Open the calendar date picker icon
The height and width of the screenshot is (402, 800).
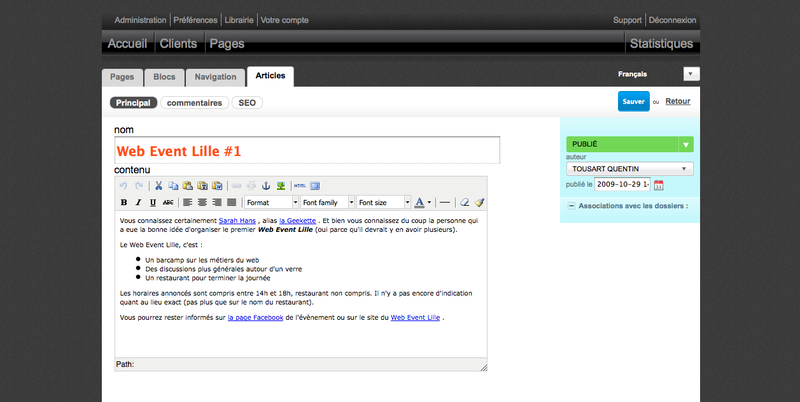(x=659, y=185)
